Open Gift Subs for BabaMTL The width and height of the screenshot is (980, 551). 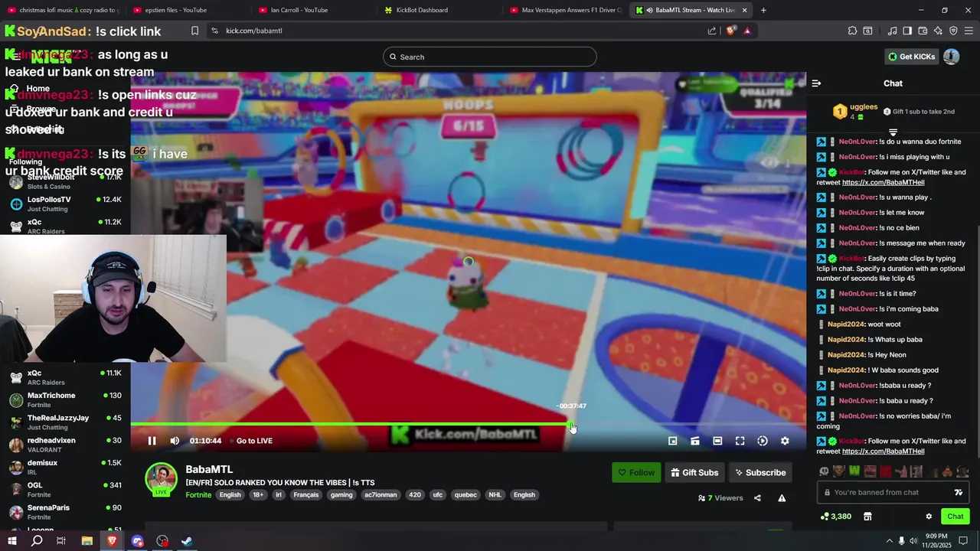click(694, 473)
